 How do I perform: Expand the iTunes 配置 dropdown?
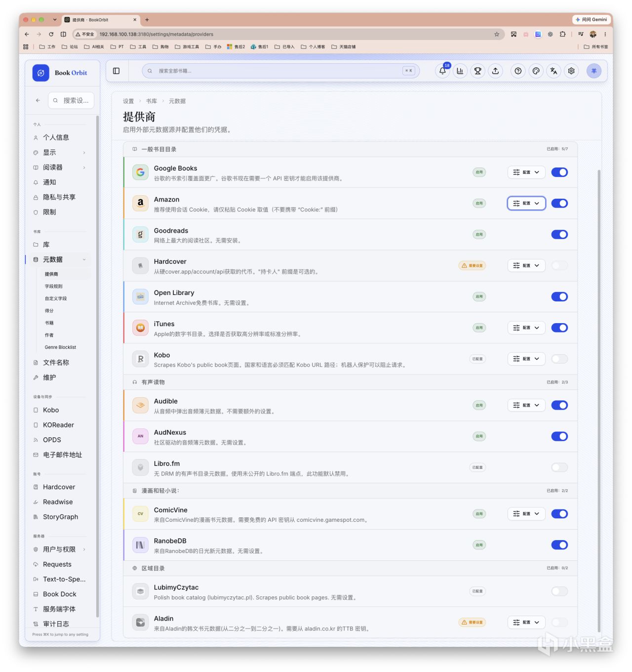526,328
